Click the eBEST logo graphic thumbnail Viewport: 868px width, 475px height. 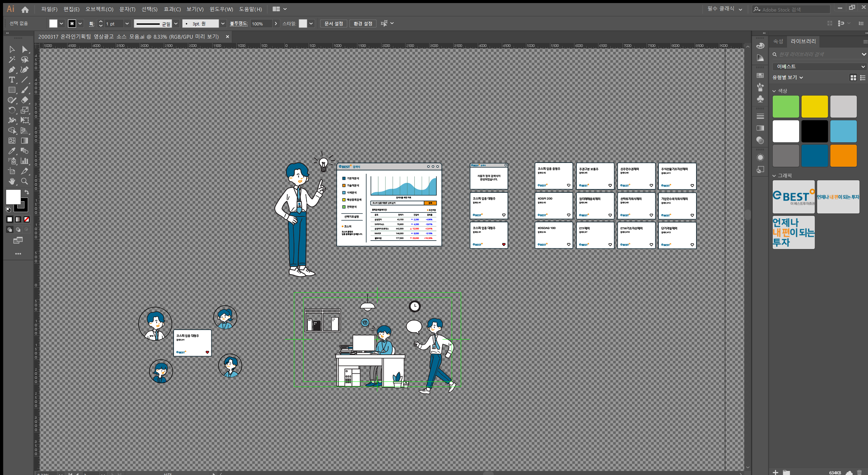pyautogui.click(x=793, y=197)
